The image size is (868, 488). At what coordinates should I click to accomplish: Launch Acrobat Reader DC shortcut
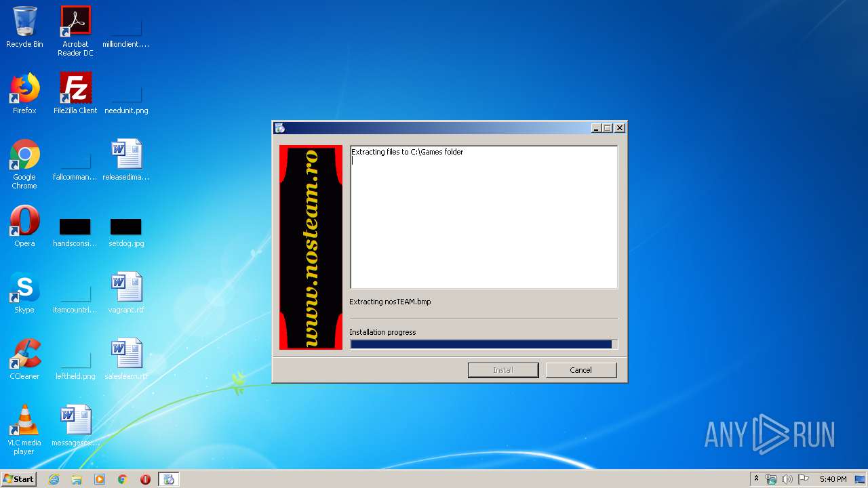75,31
